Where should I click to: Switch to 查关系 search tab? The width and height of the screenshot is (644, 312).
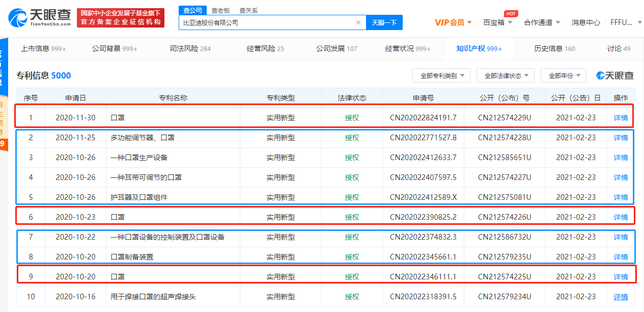(x=248, y=10)
